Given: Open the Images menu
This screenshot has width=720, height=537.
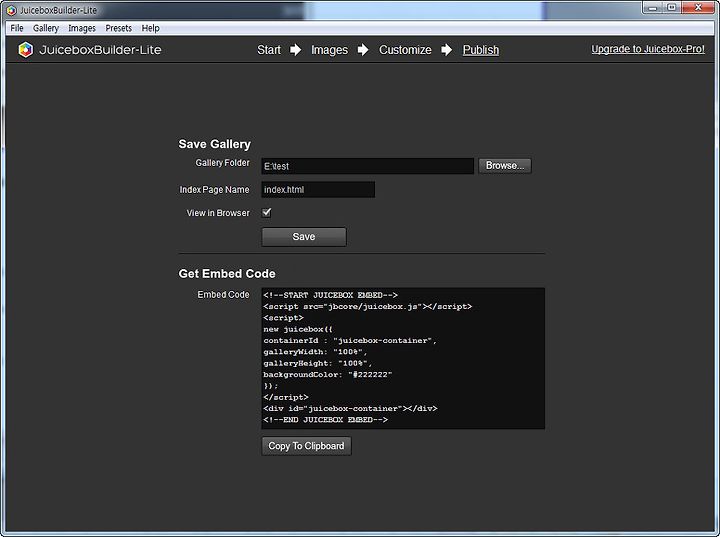Looking at the screenshot, I should click(82, 28).
